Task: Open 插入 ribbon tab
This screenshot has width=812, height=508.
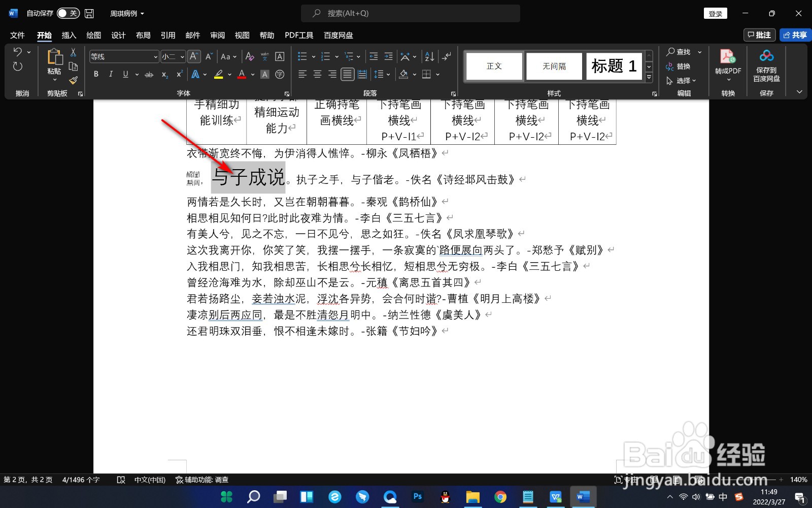Action: (x=69, y=35)
